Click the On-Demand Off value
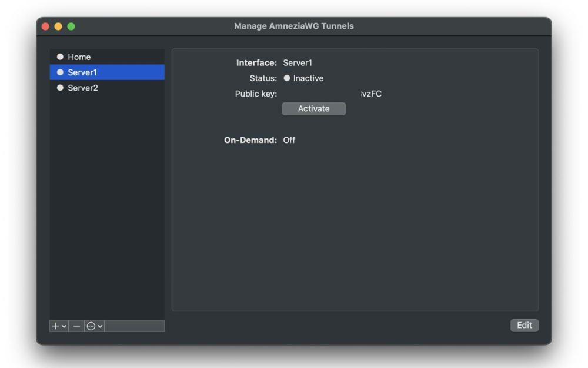Viewport: 588px width, 368px height. [289, 140]
